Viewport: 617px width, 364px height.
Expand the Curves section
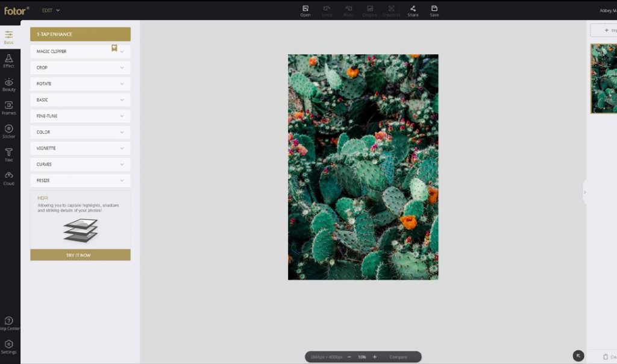pyautogui.click(x=80, y=165)
